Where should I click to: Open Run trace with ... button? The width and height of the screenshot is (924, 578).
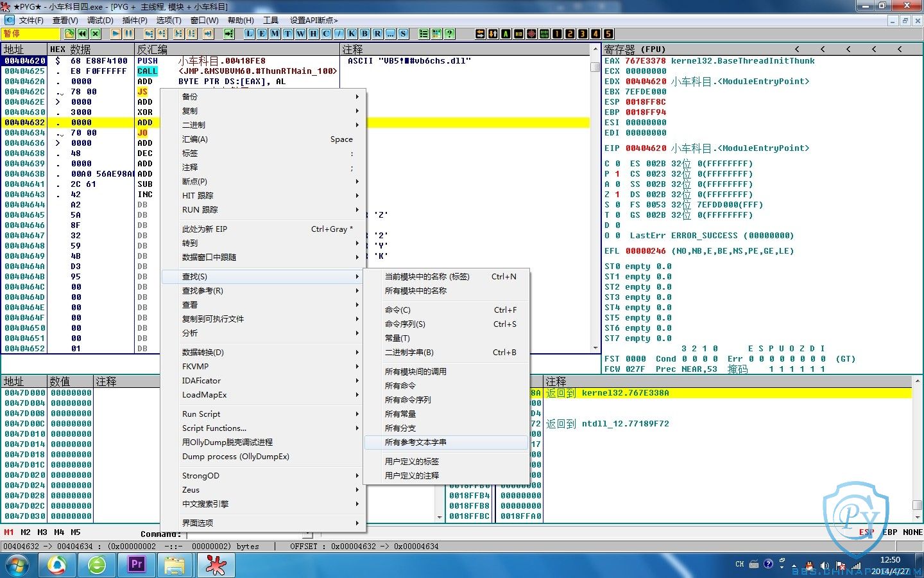390,33
